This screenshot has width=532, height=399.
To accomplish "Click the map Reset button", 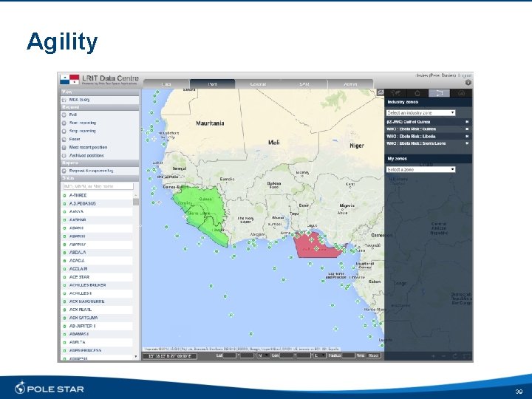I will (x=373, y=355).
